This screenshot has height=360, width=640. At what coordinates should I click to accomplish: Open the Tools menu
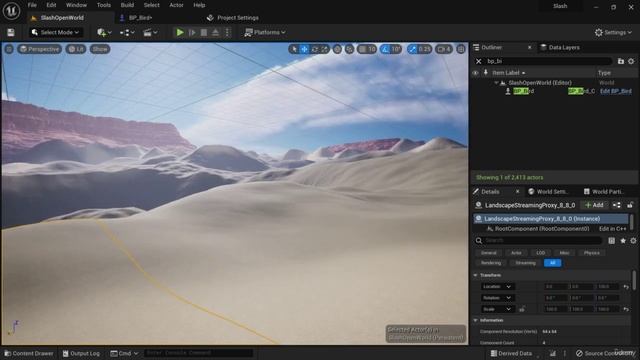pyautogui.click(x=104, y=5)
